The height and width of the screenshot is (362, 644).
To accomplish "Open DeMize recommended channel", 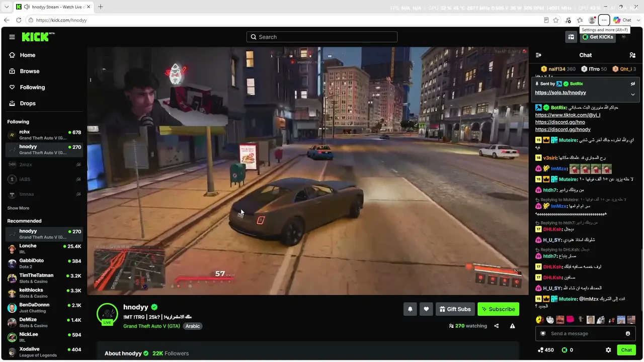I will pos(44,322).
